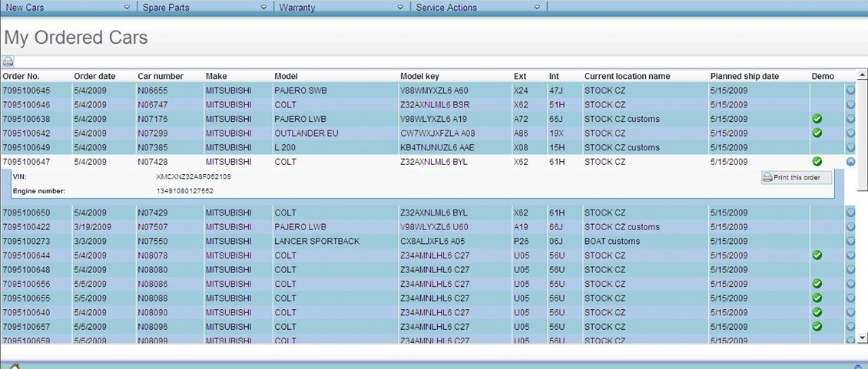Click the table scrollbar up arrow

pos(862,74)
